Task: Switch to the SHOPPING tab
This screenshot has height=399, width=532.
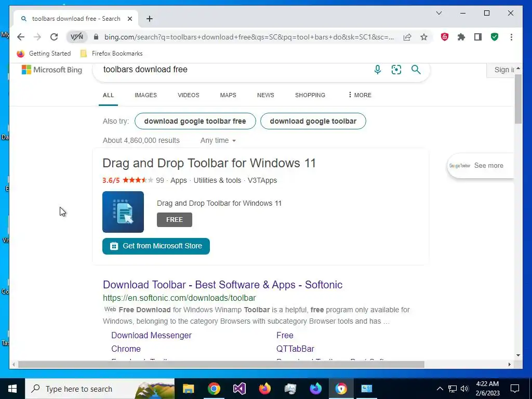Action: click(x=310, y=95)
